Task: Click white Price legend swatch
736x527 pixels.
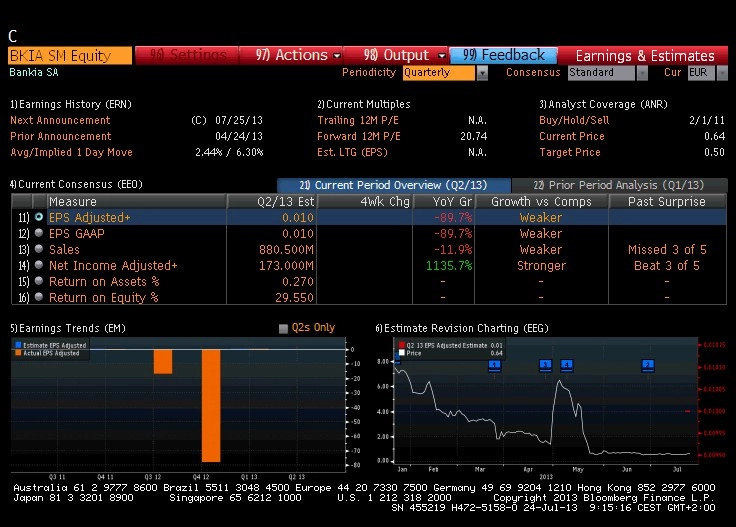Action: click(402, 353)
